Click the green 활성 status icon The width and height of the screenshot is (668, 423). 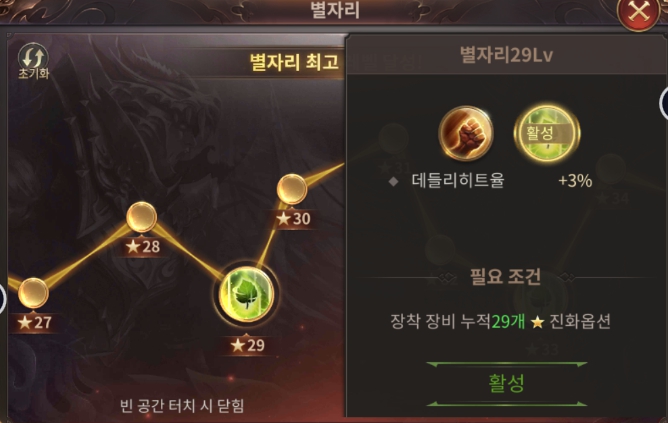[547, 133]
